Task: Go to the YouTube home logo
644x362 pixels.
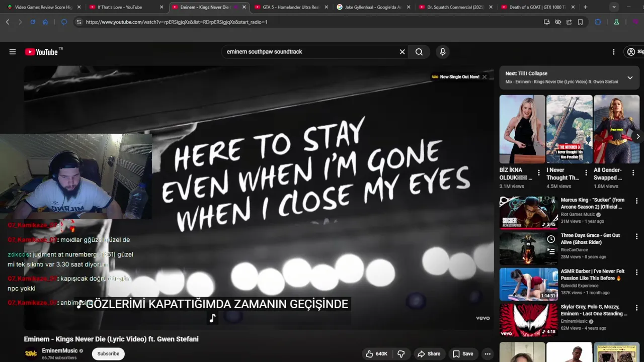Action: tap(41, 52)
